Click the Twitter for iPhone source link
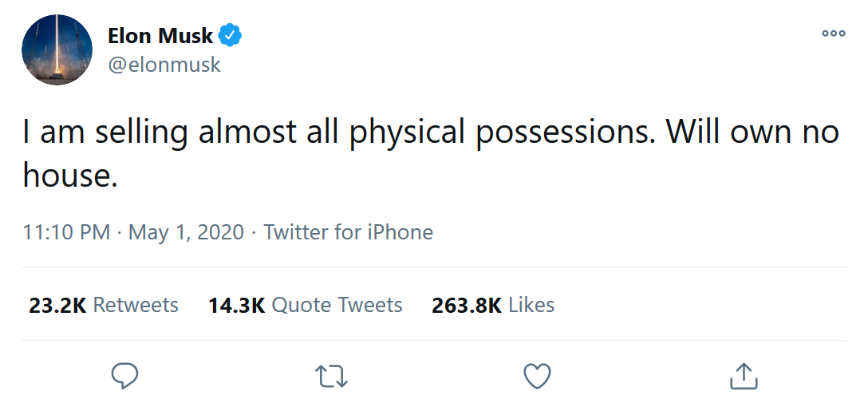This screenshot has height=411, width=868. (349, 232)
